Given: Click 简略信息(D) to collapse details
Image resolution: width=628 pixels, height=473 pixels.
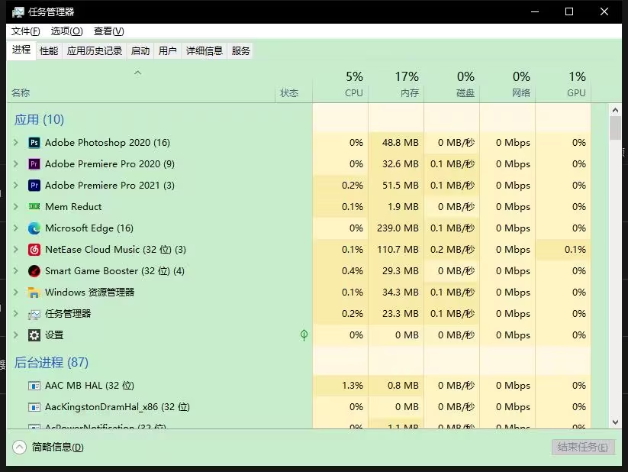Looking at the screenshot, I should click(58, 447).
